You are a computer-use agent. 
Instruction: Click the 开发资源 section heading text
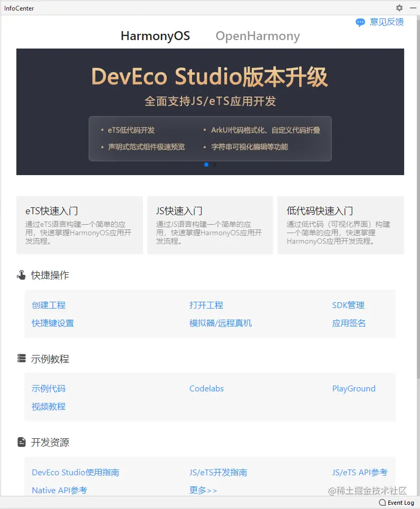(50, 443)
